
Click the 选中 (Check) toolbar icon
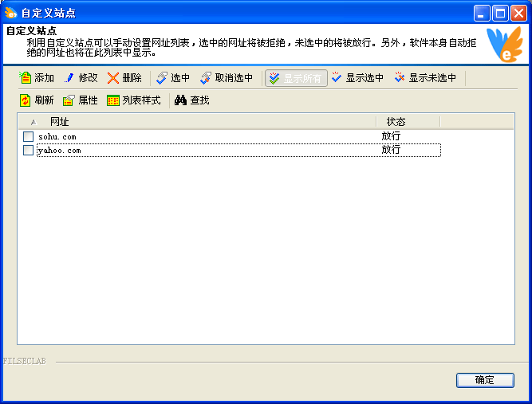[x=162, y=78]
